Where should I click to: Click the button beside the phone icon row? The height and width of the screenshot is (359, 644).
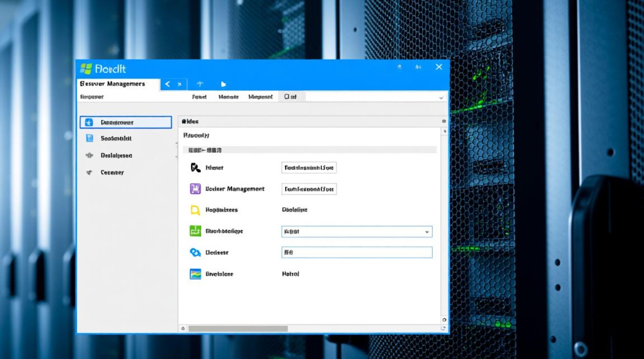click(x=309, y=168)
